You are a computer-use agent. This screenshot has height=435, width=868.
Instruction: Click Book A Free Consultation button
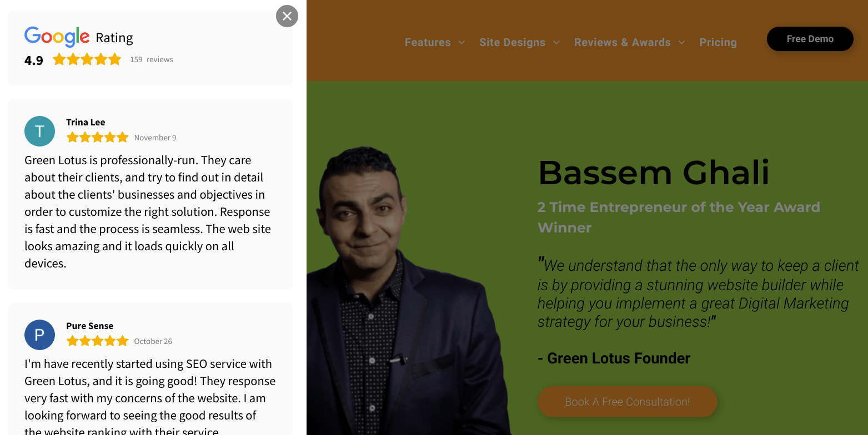coord(628,402)
